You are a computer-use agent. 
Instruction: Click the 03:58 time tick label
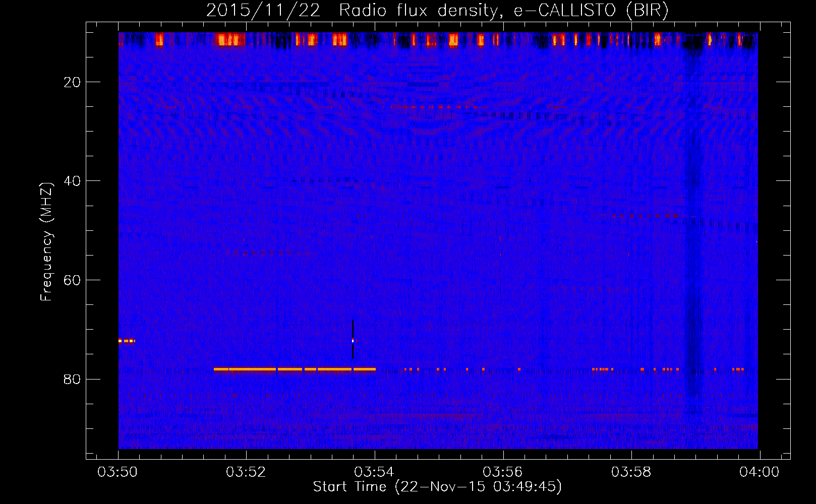(631, 472)
